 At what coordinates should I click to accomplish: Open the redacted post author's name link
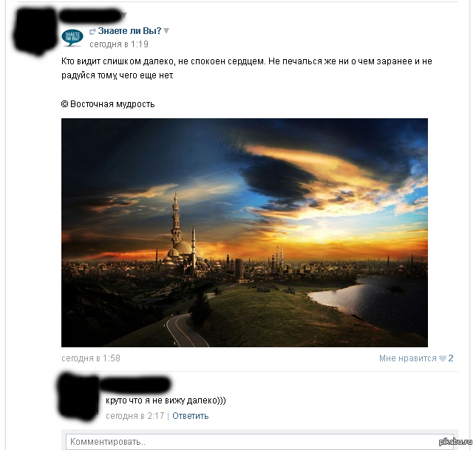point(90,16)
